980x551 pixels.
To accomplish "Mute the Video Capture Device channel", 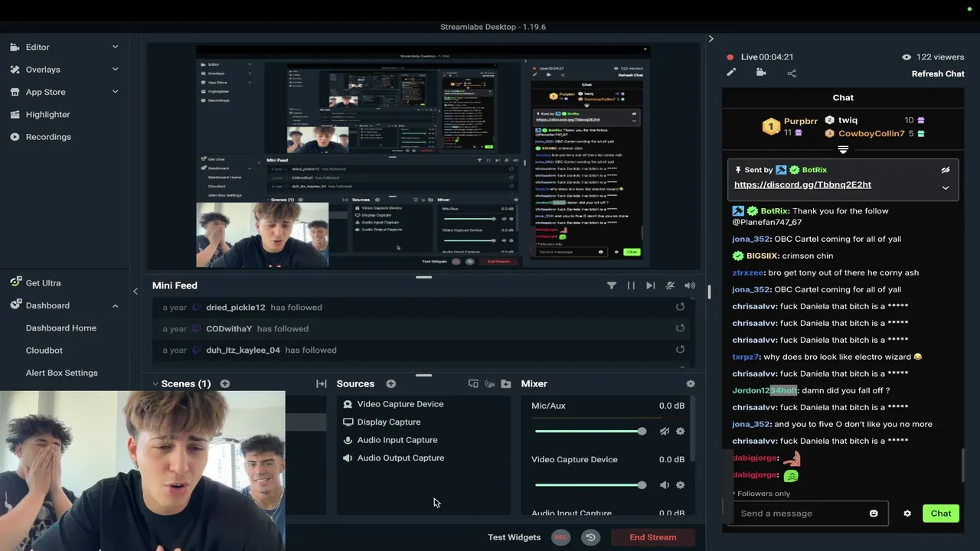I will pos(665,484).
